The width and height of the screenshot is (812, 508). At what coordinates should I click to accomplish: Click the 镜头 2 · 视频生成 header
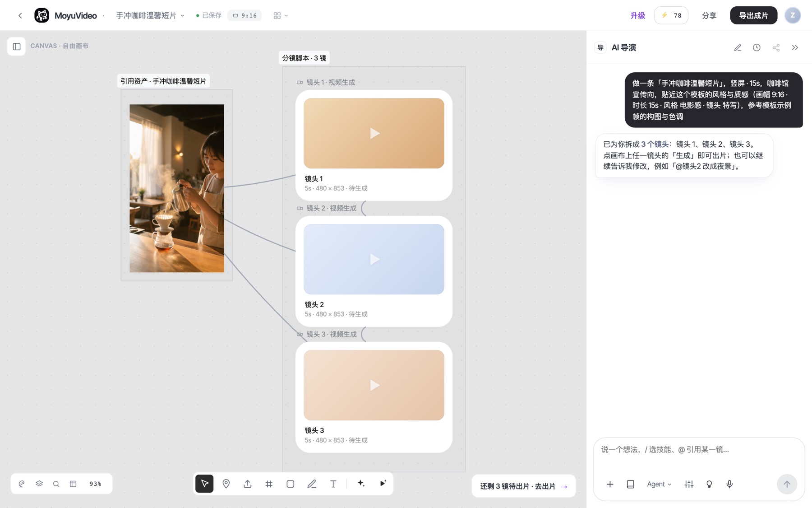point(327,208)
